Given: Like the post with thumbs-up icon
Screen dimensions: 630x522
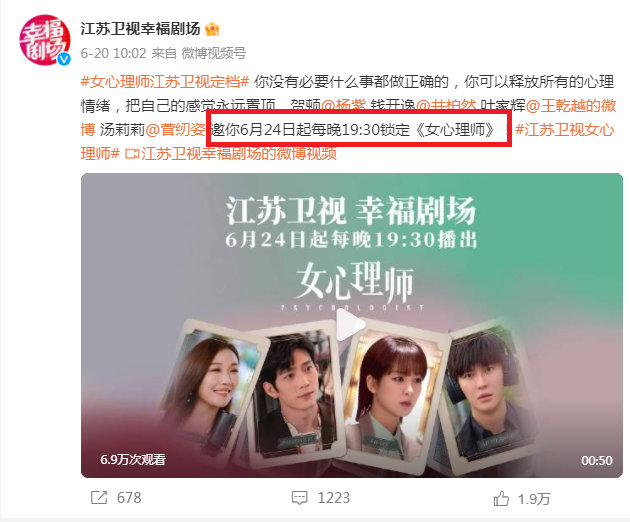Looking at the screenshot, I should click(x=501, y=499).
